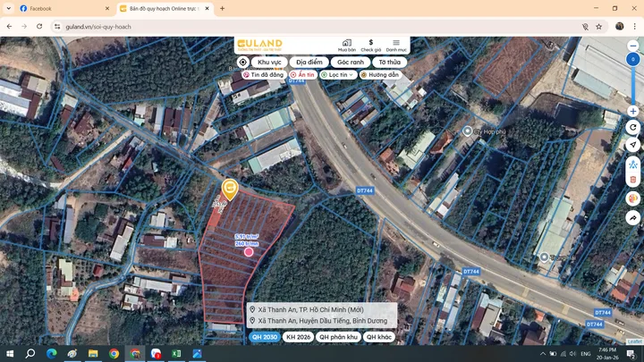
Task: Open the colorful map layers icon
Action: pos(633,198)
